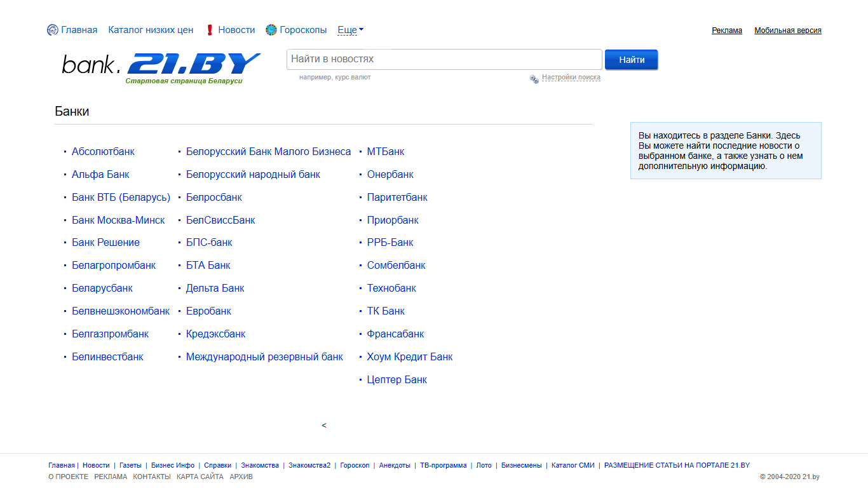The image size is (868, 488).
Task: Select Беларусбанк from the list
Action: tap(102, 288)
